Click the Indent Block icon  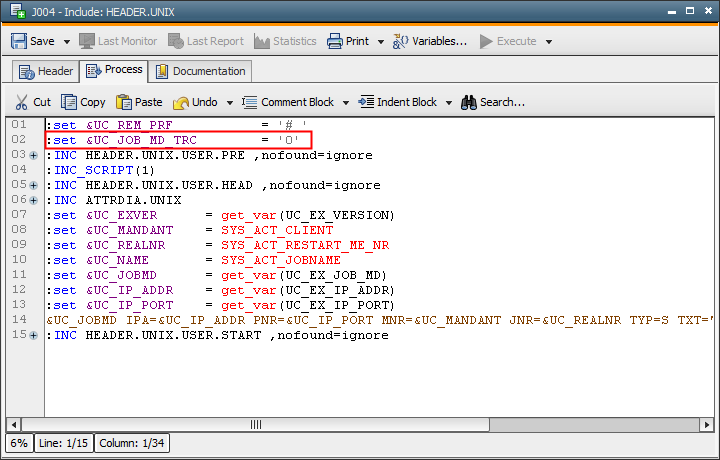(366, 102)
